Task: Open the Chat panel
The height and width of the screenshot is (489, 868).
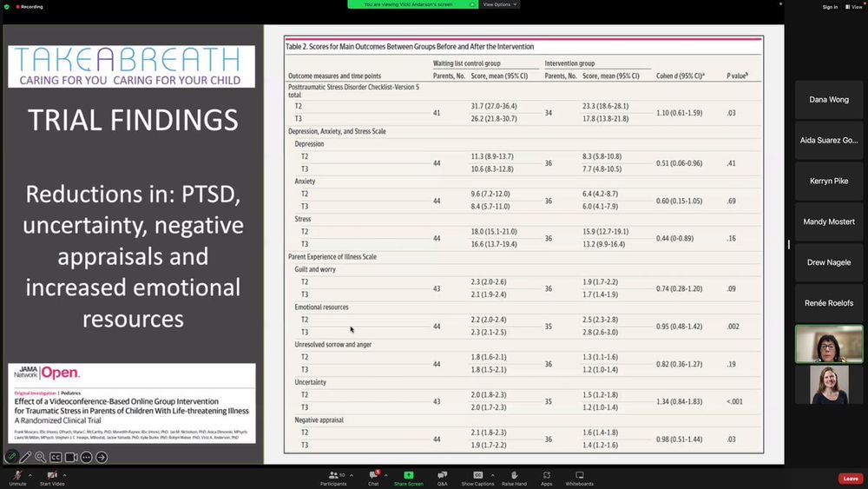Action: coord(373,478)
